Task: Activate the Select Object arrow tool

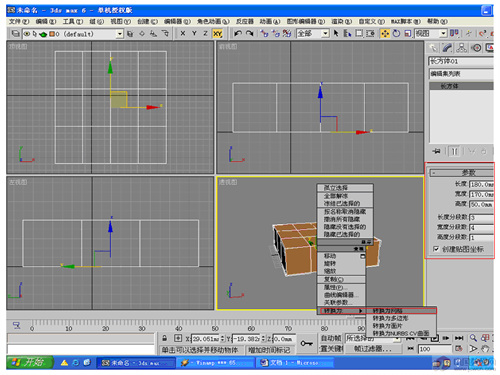Action: coord(336,33)
